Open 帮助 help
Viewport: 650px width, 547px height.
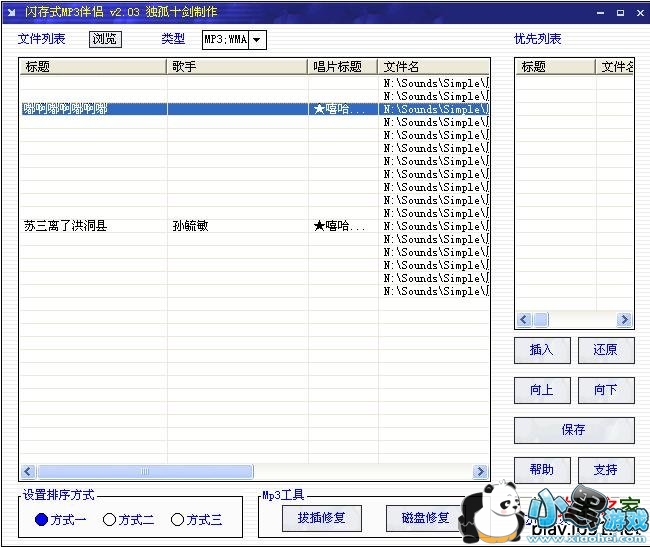tap(542, 470)
